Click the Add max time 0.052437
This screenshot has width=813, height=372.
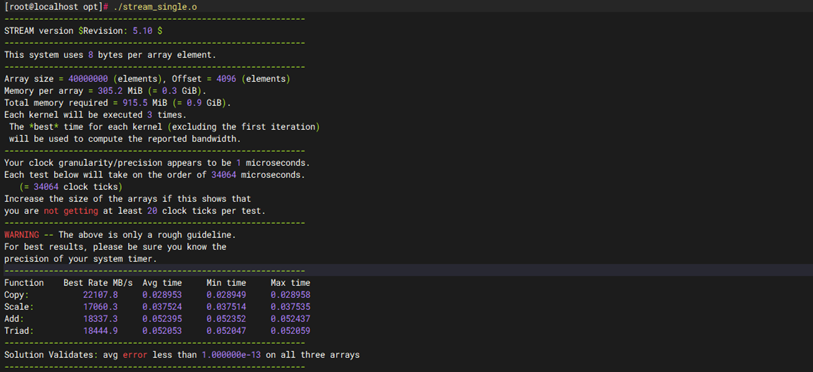290,319
